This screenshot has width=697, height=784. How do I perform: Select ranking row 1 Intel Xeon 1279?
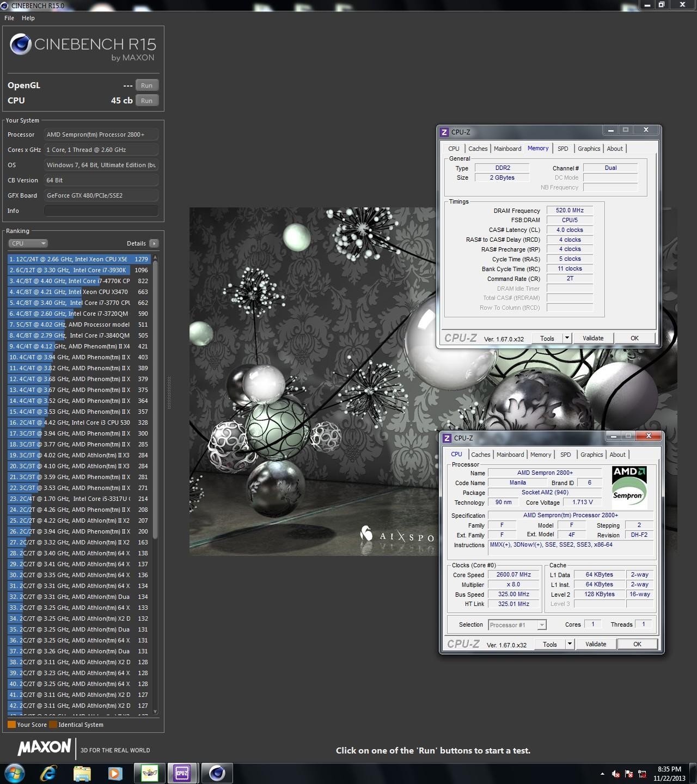[79, 259]
